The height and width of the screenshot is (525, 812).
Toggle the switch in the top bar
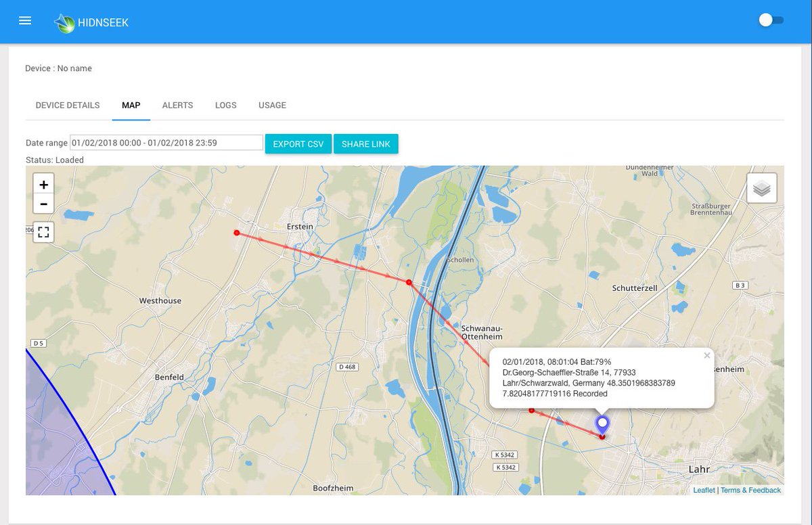click(771, 20)
